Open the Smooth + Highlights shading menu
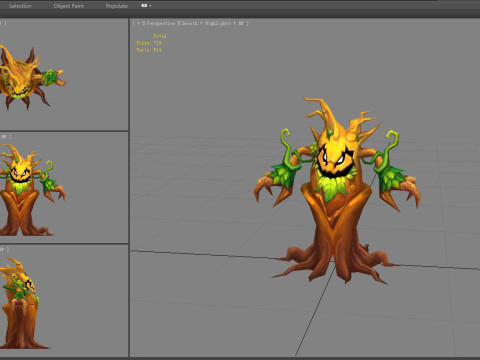The width and height of the screenshot is (480, 360). pos(206,23)
